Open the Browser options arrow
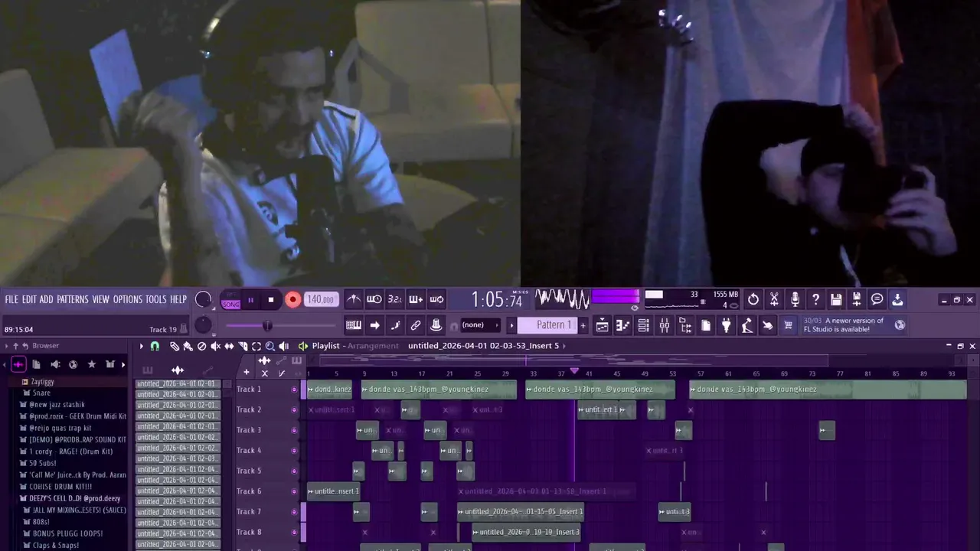 [6, 346]
